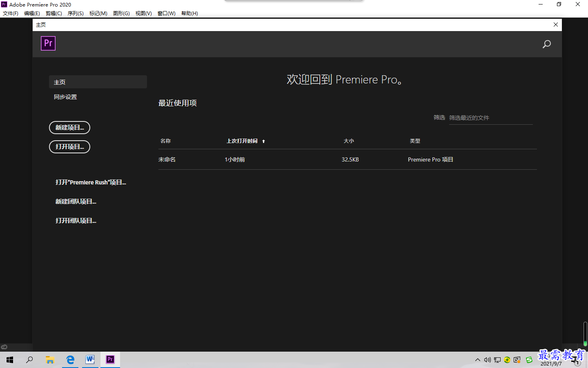Click the sync tray icon with orange dot
Image resolution: width=588 pixels, height=368 pixels.
(517, 360)
